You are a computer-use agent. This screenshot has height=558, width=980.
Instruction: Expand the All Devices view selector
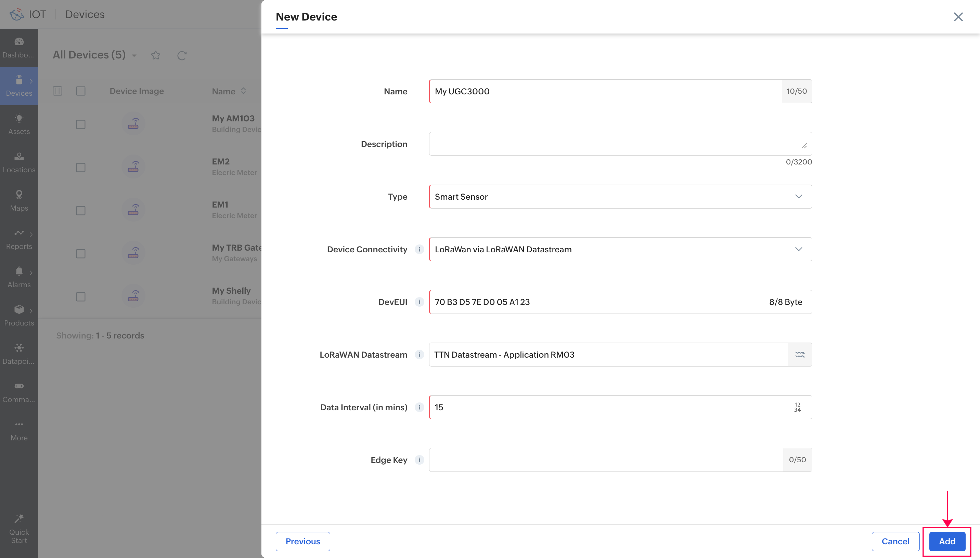coord(134,56)
